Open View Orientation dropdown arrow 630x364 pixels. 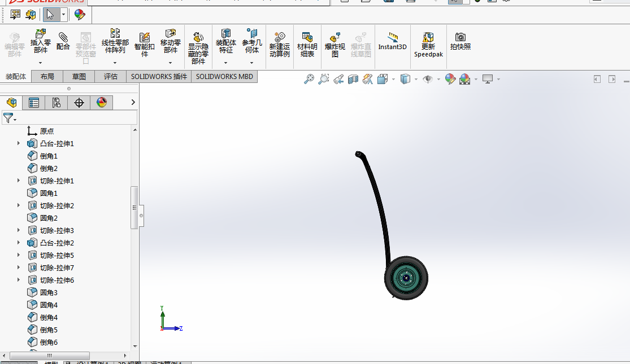click(393, 80)
